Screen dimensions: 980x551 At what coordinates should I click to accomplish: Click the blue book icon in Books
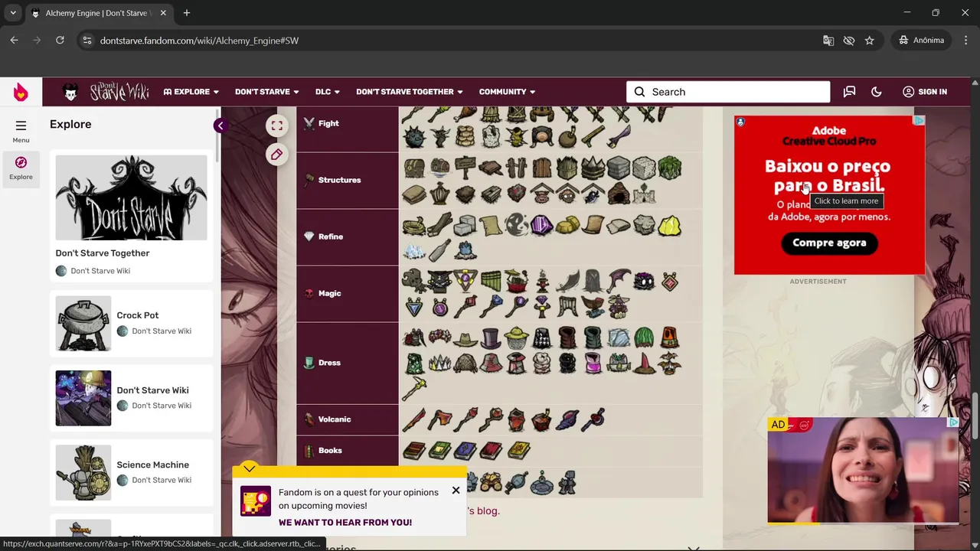pyautogui.click(x=465, y=450)
